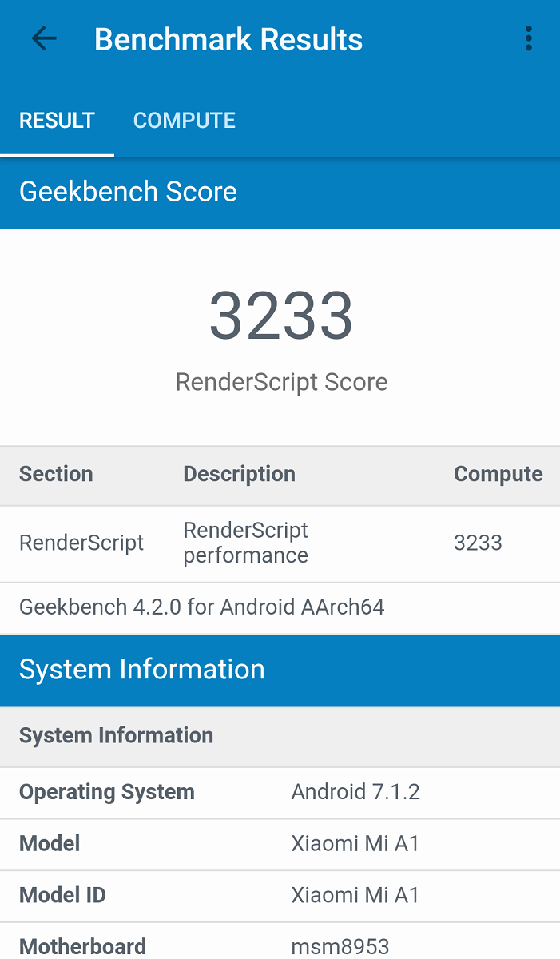Tap the Benchmark Results title

[228, 39]
